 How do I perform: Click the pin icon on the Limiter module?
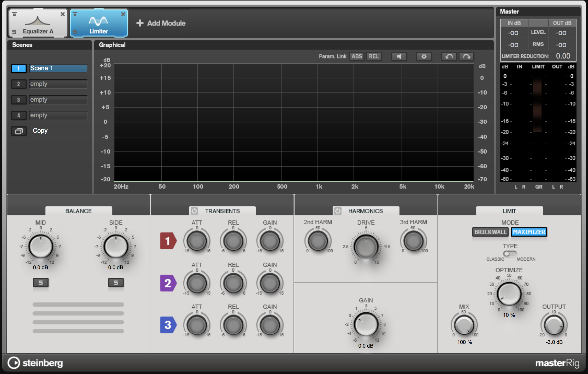[x=75, y=14]
